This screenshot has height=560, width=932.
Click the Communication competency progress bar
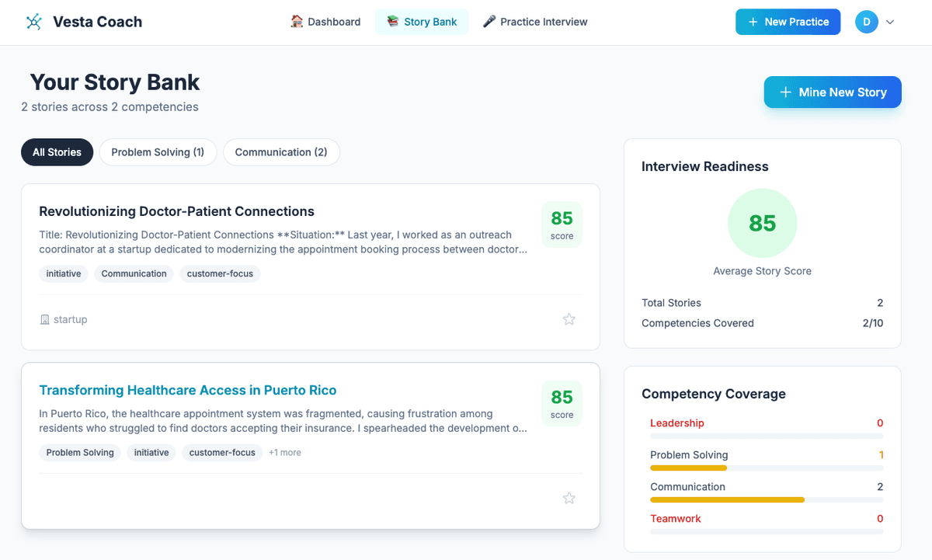766,500
